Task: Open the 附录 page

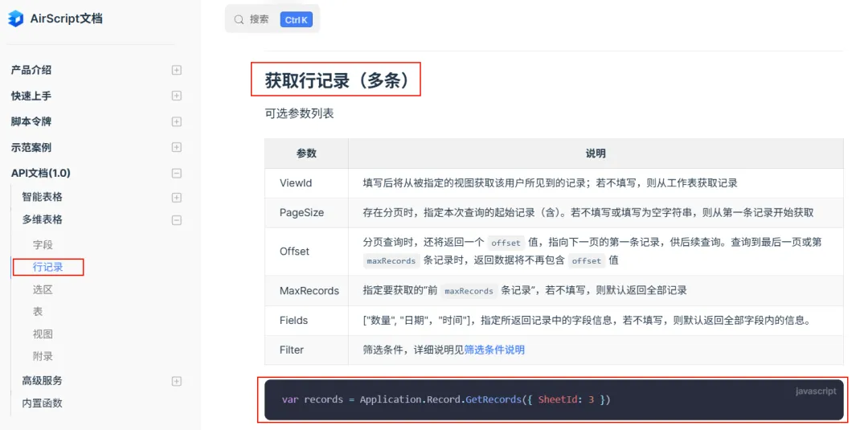Action: pyautogui.click(x=43, y=356)
